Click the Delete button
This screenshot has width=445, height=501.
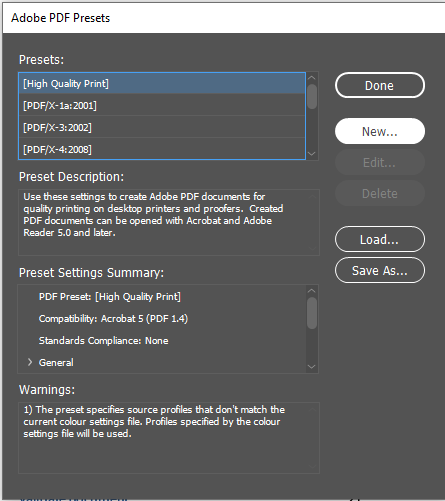(380, 194)
